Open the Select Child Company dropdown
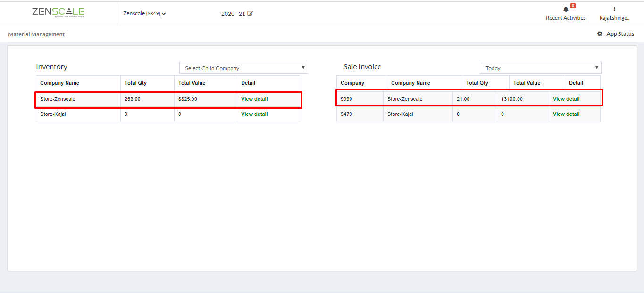The height and width of the screenshot is (293, 644). pos(243,68)
